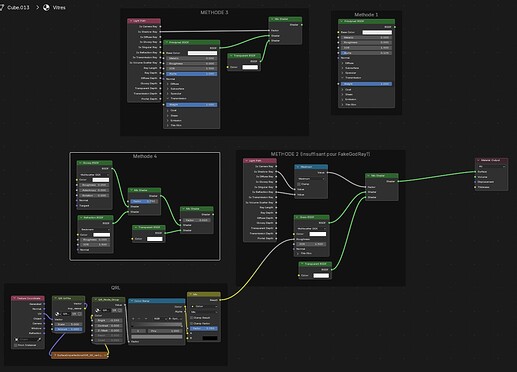The width and height of the screenshot is (517, 372).
Task: Collapse the Mix Shader node in METHODE 3
Action: (272, 19)
